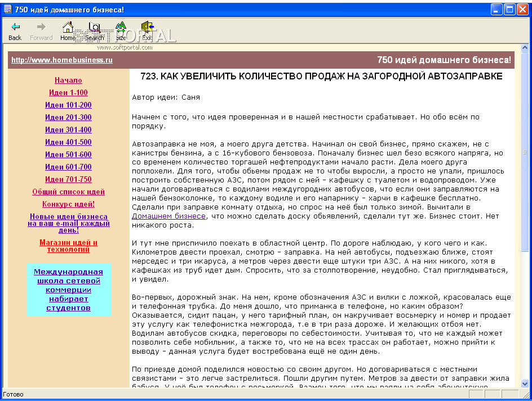Click the 750 идей домашнего бизнеса! banner title
This screenshot has width=532, height=401.
click(444, 60)
